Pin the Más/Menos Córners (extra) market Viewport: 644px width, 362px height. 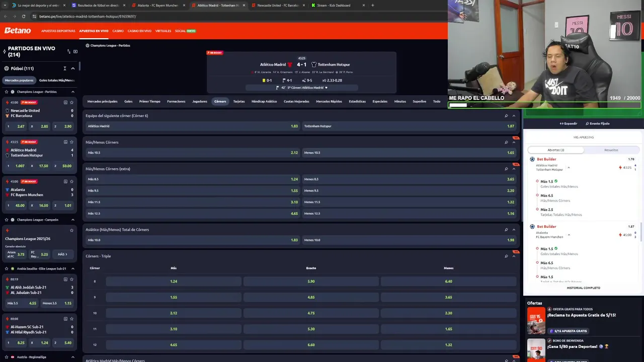point(506,169)
